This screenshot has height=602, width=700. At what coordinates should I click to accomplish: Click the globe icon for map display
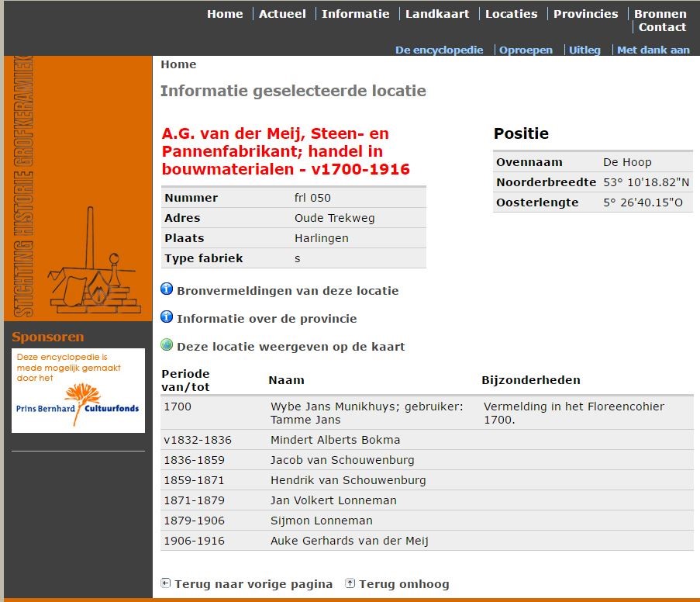[167, 345]
